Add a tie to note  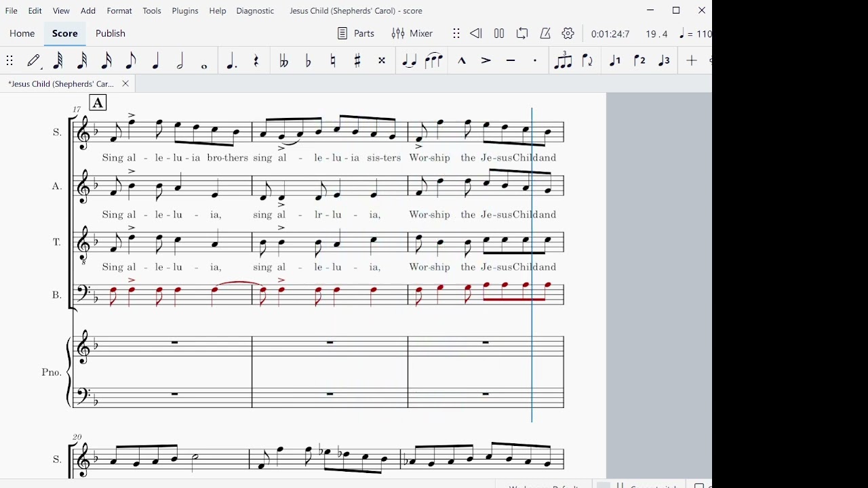tap(409, 61)
